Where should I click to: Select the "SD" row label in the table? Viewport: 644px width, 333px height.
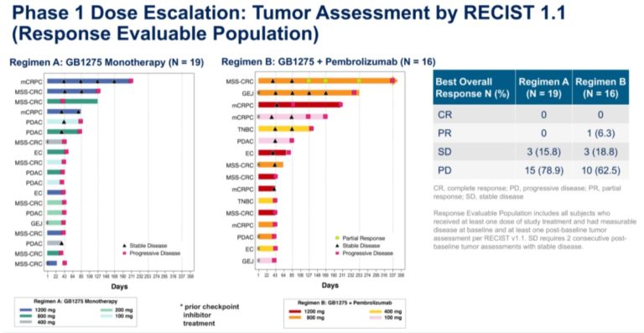point(444,152)
